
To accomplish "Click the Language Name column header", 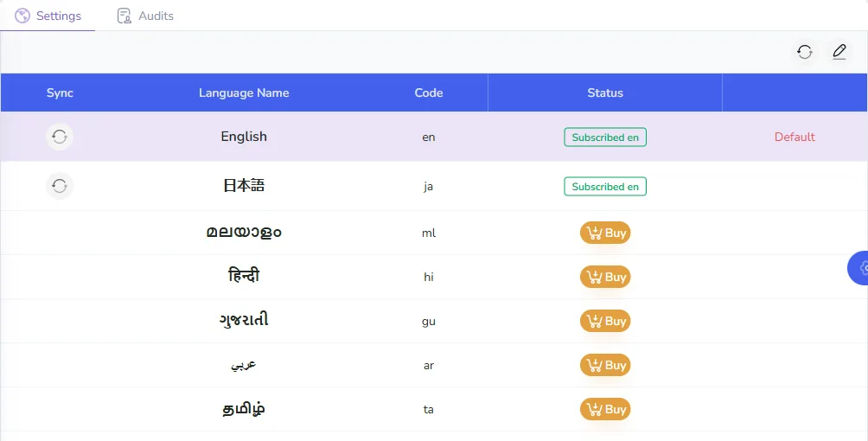I will click(244, 93).
